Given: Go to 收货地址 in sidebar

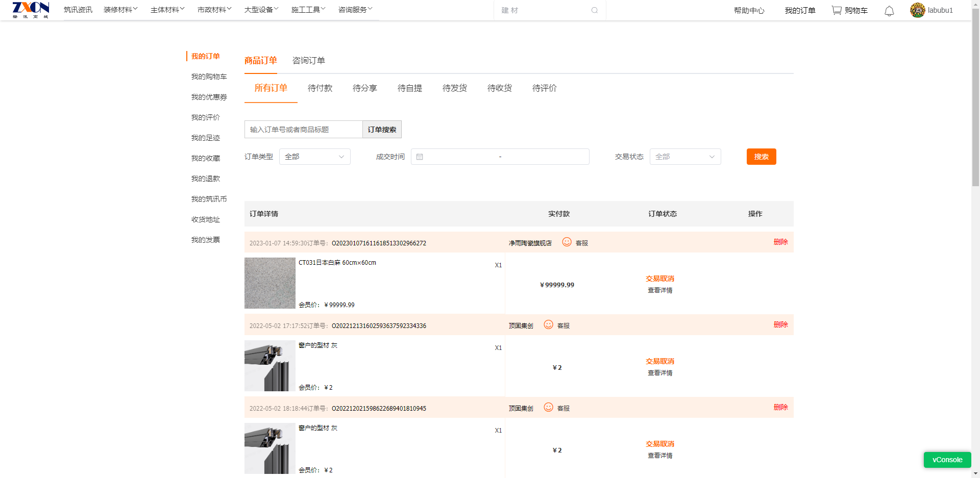Looking at the screenshot, I should point(206,219).
